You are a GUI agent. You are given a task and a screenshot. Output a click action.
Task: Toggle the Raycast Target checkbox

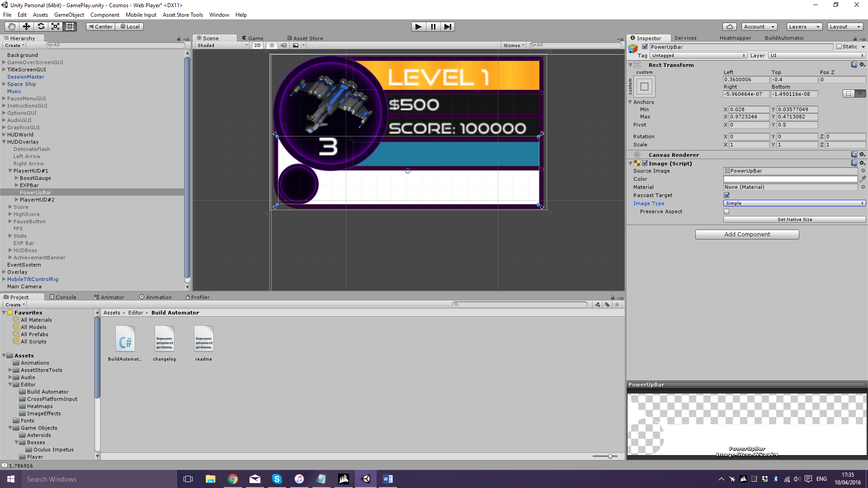726,195
